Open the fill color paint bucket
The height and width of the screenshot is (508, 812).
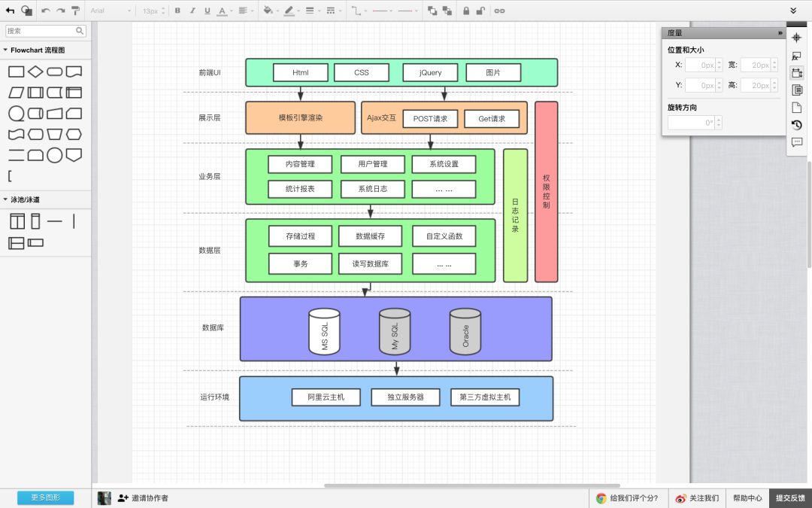tap(270, 11)
